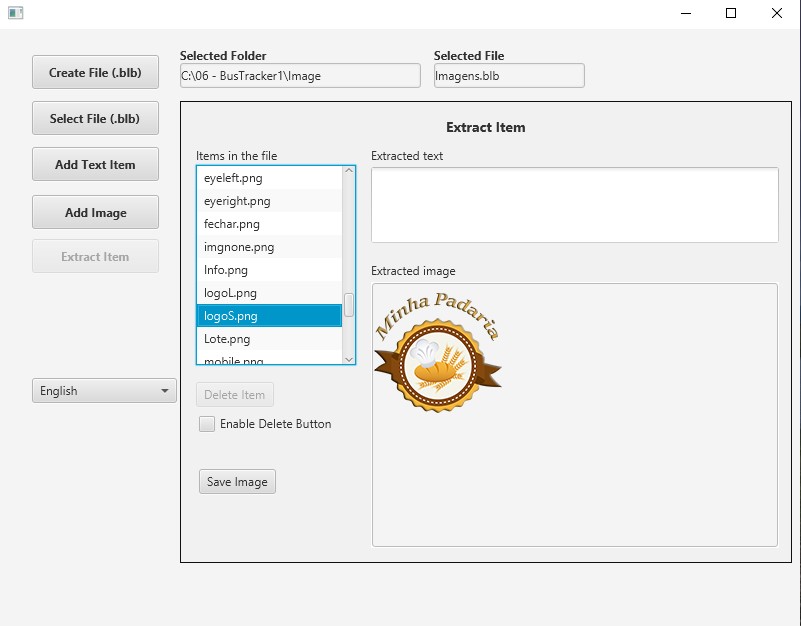This screenshot has height=626, width=801.
Task: Click the Create File (.blb) button
Action: 95,72
